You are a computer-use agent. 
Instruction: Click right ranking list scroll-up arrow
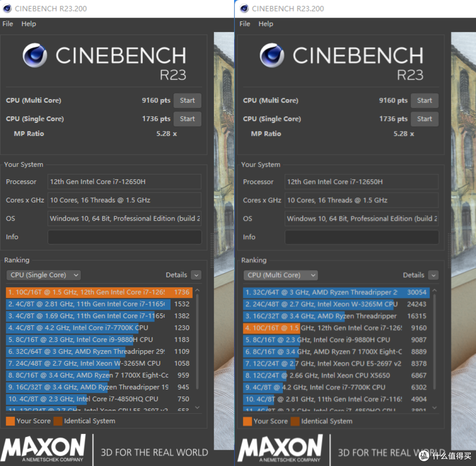(435, 290)
